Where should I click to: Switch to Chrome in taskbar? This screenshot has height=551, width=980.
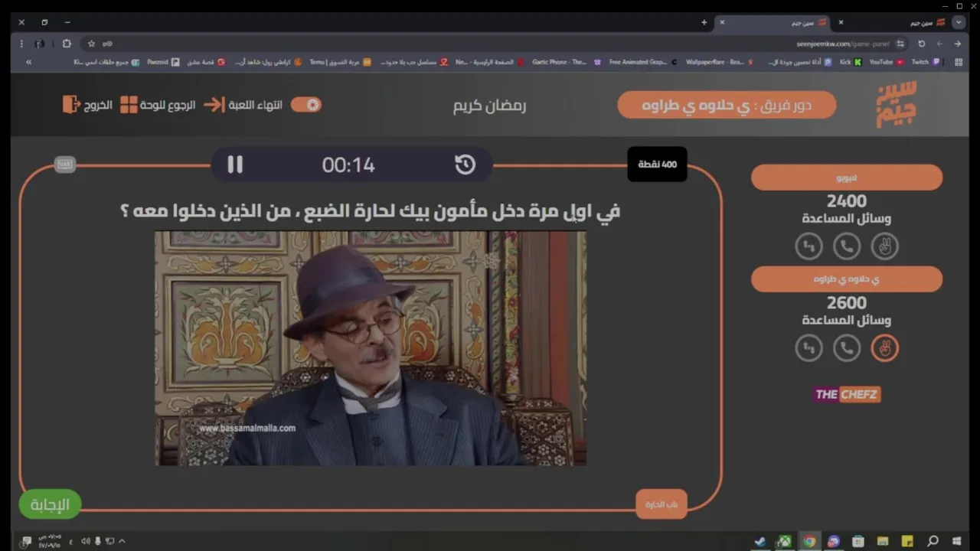pyautogui.click(x=809, y=541)
